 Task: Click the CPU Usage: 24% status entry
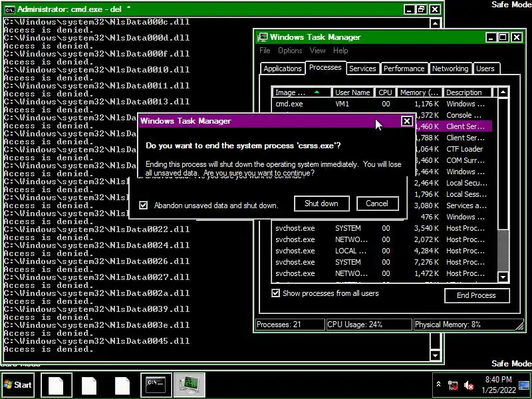click(369, 325)
